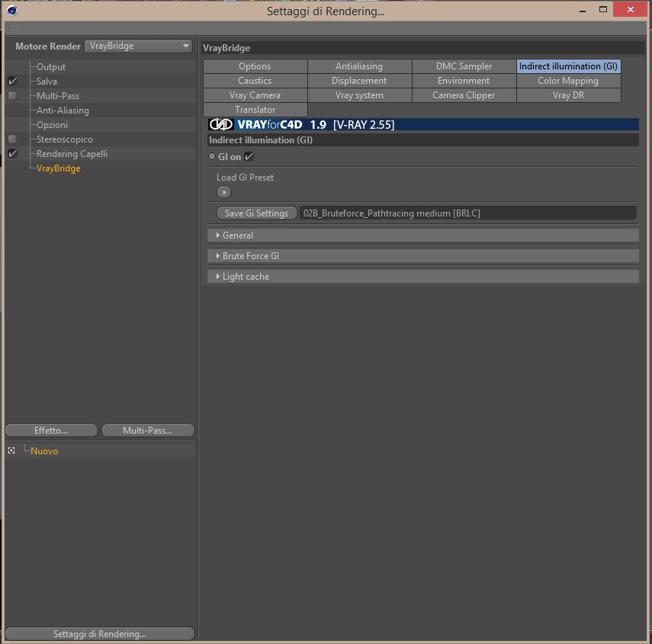Enable the Multi-Pass checkbox
652x644 pixels.
(13, 96)
